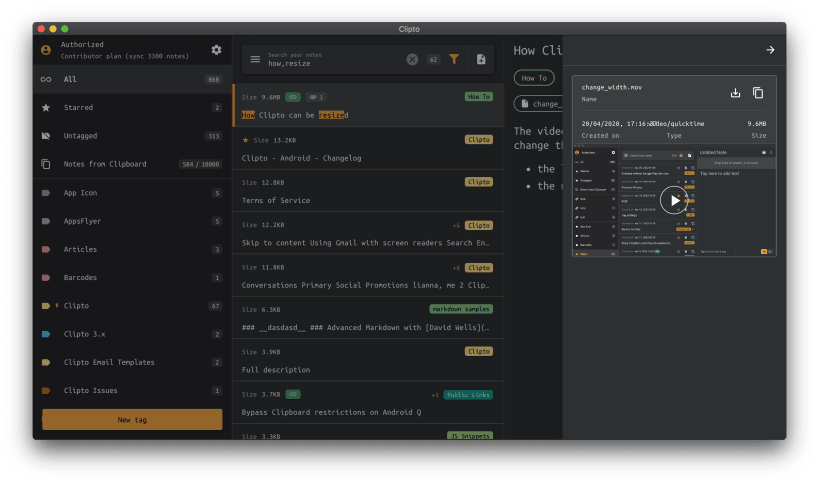Open the Skip to content Using Gmail note
The width and height of the screenshot is (819, 483).
368,233
